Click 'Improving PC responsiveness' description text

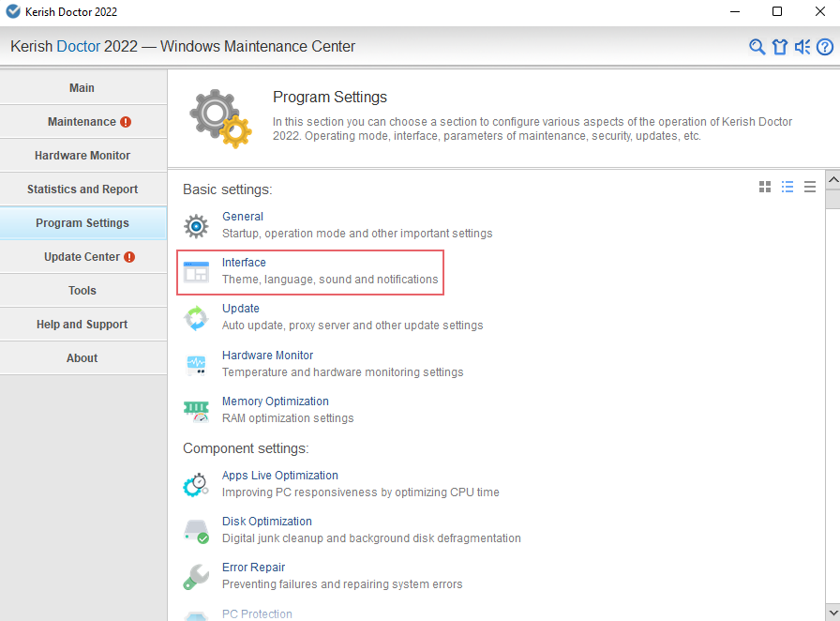click(361, 492)
